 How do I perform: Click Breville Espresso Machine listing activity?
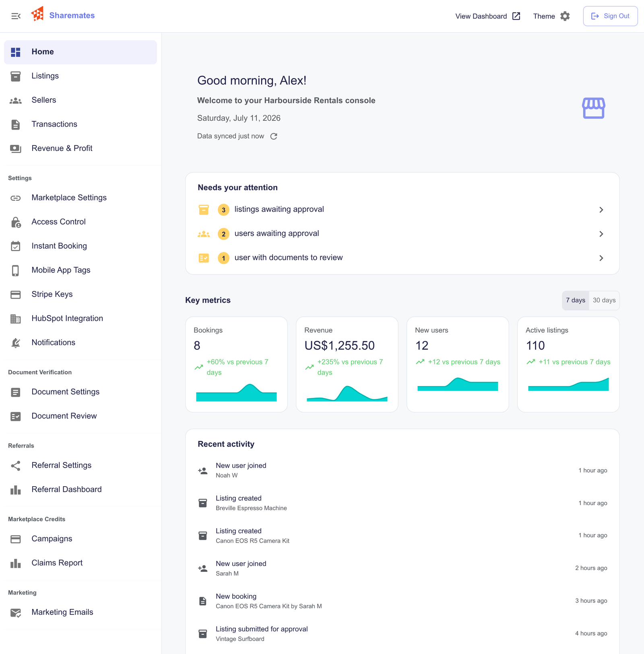pos(402,503)
